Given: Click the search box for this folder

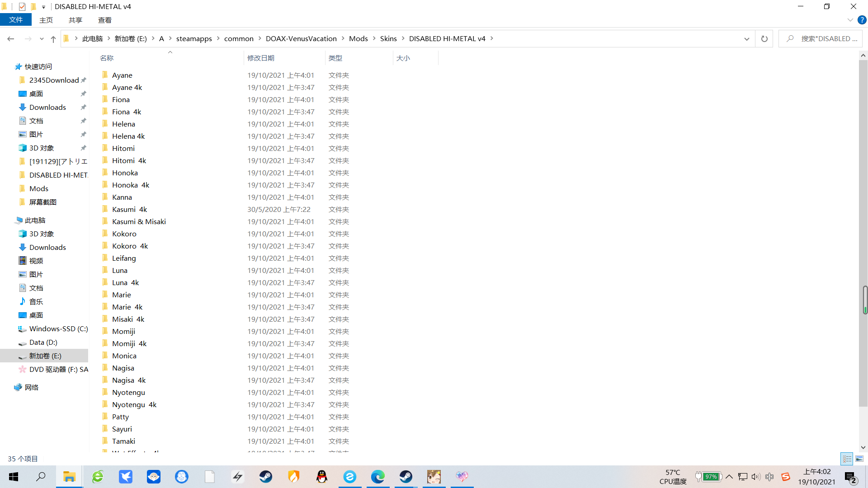Looking at the screenshot, I should [x=821, y=39].
